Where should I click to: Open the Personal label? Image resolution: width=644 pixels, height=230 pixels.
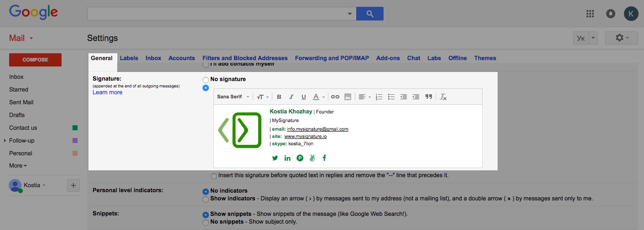click(x=21, y=153)
